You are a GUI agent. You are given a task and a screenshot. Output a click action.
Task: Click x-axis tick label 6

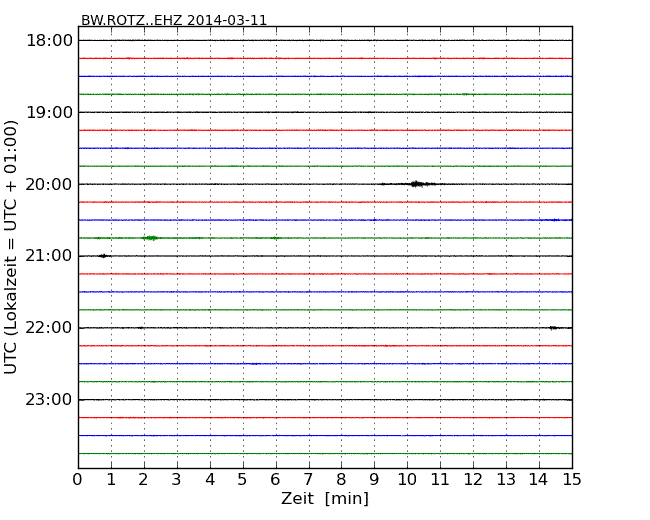pos(275,480)
